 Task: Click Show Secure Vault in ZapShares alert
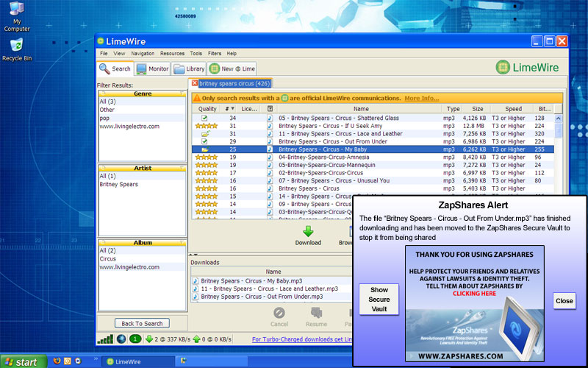(379, 300)
